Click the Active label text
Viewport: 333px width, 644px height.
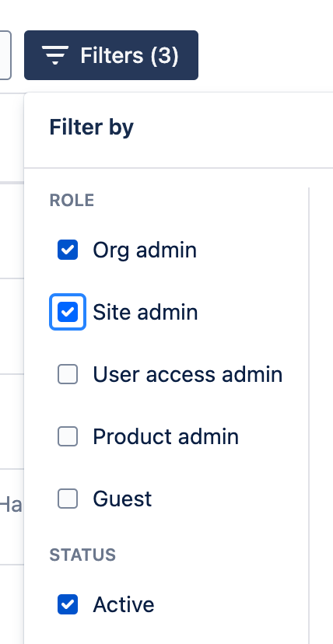coord(124,604)
